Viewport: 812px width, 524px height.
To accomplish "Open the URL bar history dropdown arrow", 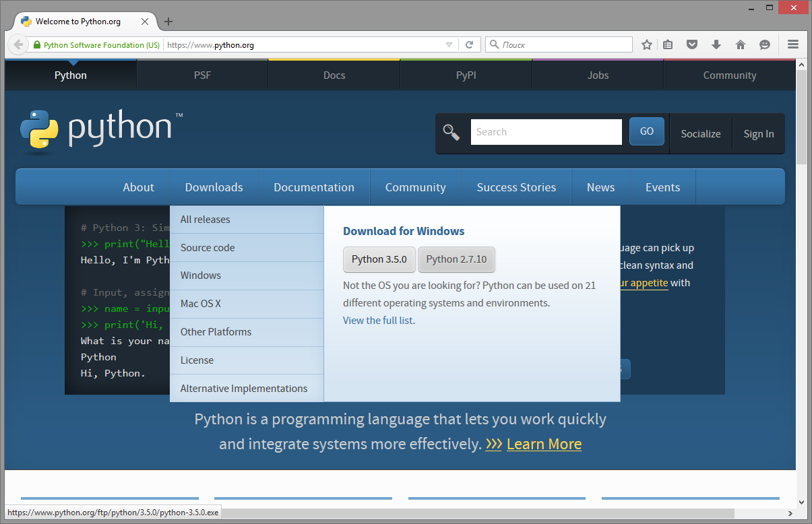I will pyautogui.click(x=449, y=44).
